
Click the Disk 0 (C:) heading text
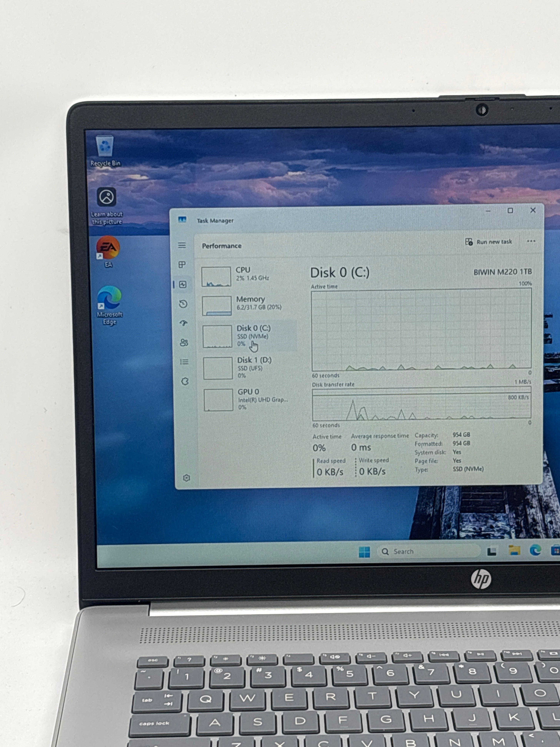[340, 273]
